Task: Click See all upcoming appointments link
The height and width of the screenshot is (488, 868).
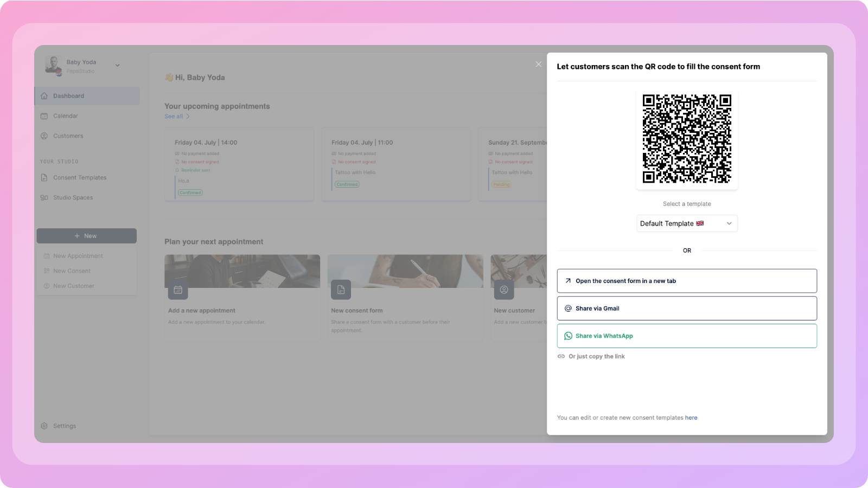Action: pyautogui.click(x=174, y=117)
